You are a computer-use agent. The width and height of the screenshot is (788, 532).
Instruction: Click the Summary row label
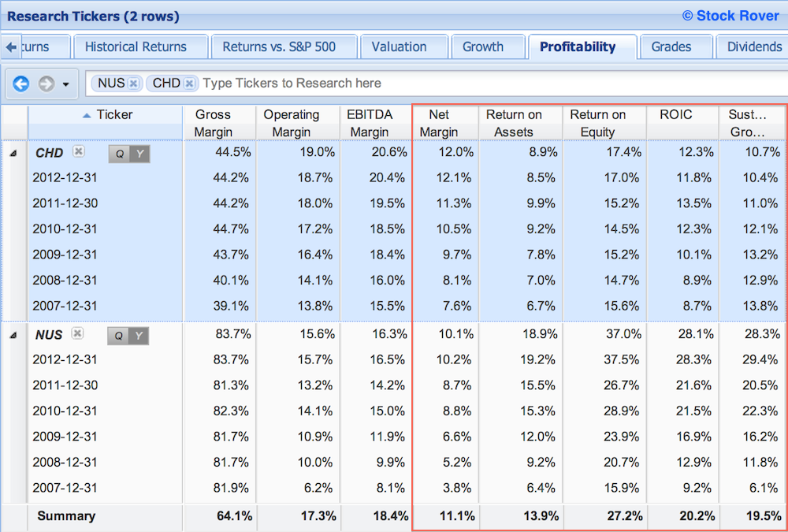tap(66, 516)
